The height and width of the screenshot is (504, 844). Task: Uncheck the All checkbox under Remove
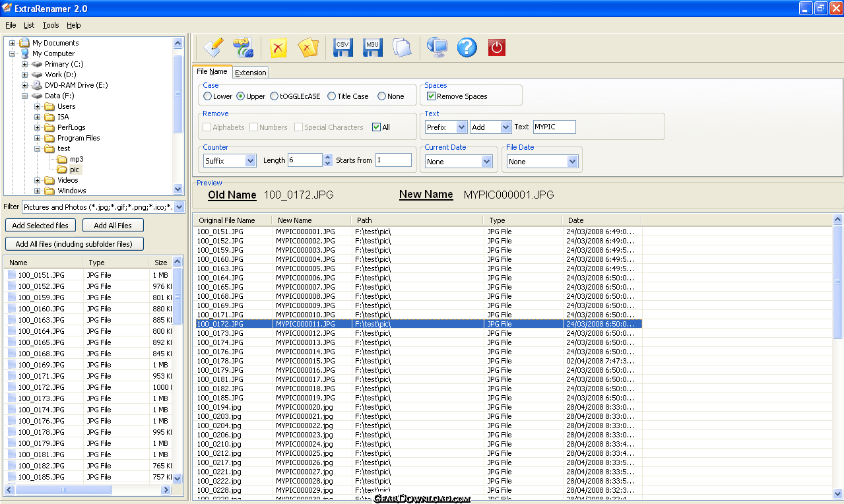pyautogui.click(x=377, y=127)
